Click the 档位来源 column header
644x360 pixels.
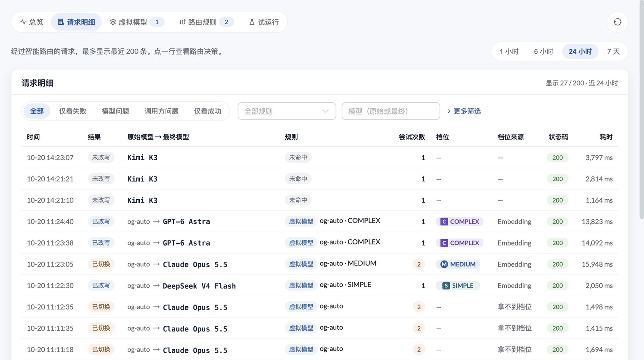pyautogui.click(x=511, y=137)
